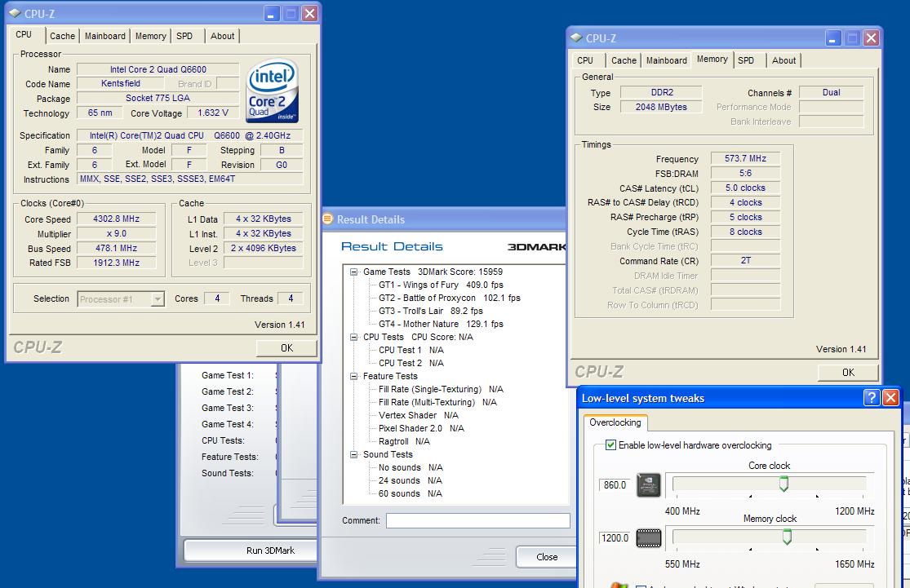Select 60 sounds tree row
The image size is (910, 588).
point(411,493)
